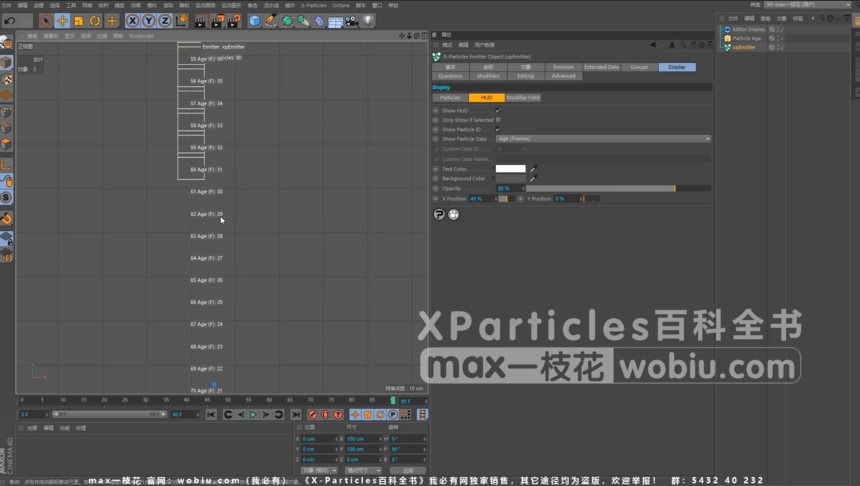Open Render Settings clapperboard with gear

point(234,21)
